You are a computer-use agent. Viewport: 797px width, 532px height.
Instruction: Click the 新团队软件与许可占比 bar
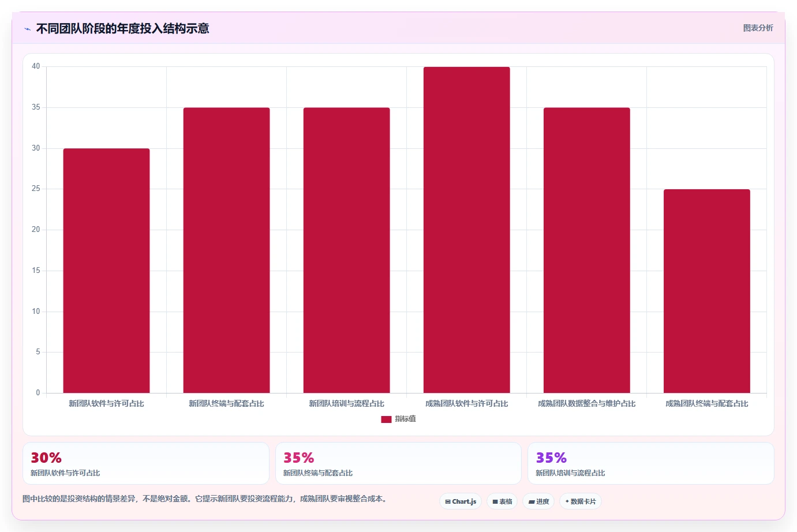(x=106, y=271)
